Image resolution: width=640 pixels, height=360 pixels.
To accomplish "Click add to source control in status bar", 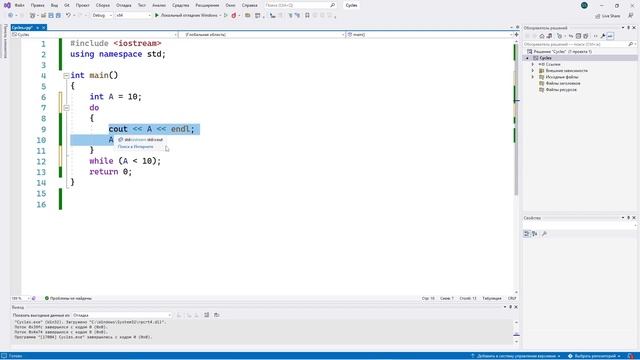I will coord(515,356).
